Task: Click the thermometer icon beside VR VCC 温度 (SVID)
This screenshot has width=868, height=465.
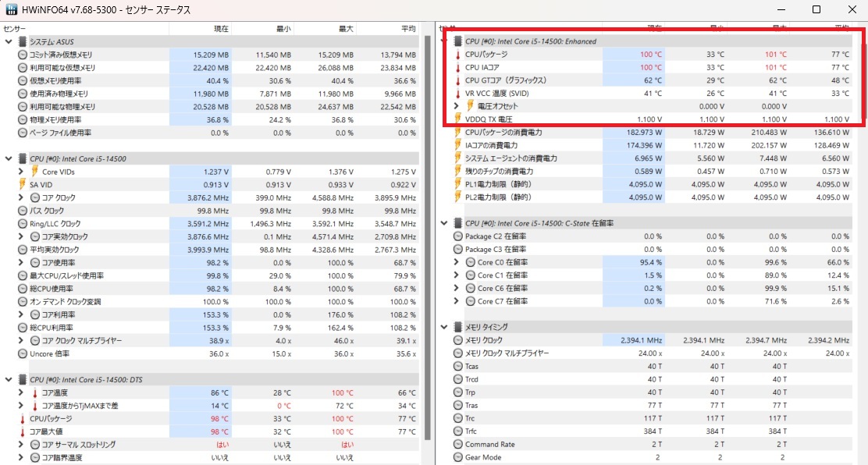Action: (457, 92)
